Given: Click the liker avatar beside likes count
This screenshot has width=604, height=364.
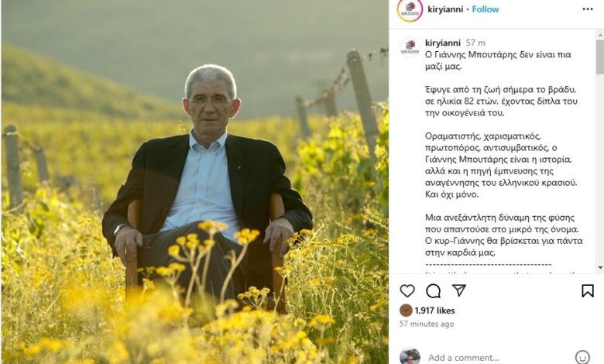Looking at the screenshot, I should coord(406,311).
